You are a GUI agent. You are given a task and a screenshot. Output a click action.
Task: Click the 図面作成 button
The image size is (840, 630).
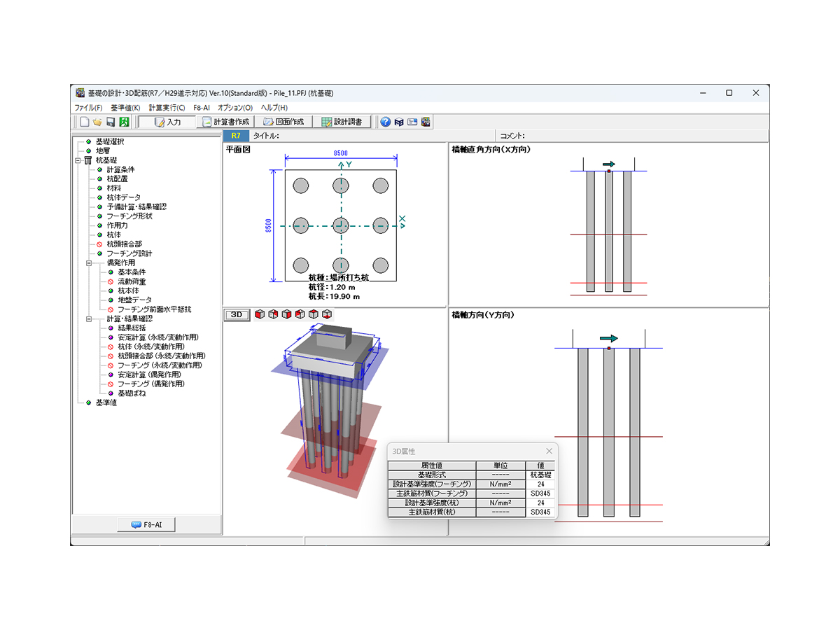click(x=283, y=122)
